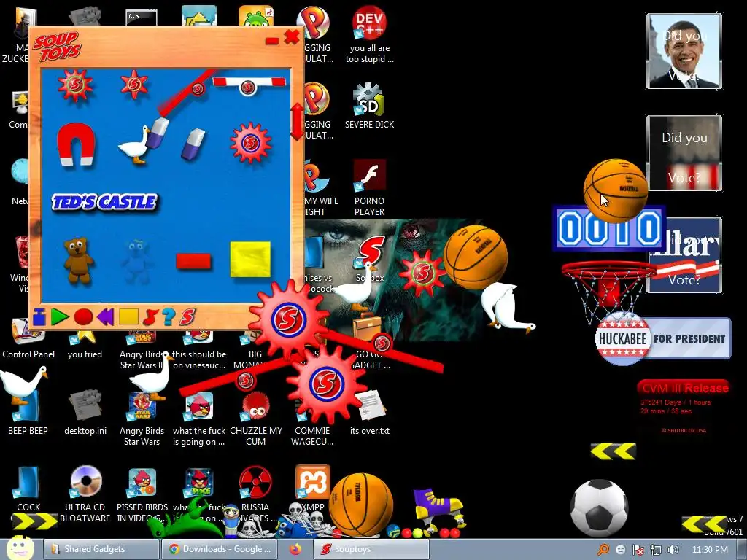The image size is (747, 560).
Task: Open the BEEP BEEP desktop icon
Action: tap(28, 413)
